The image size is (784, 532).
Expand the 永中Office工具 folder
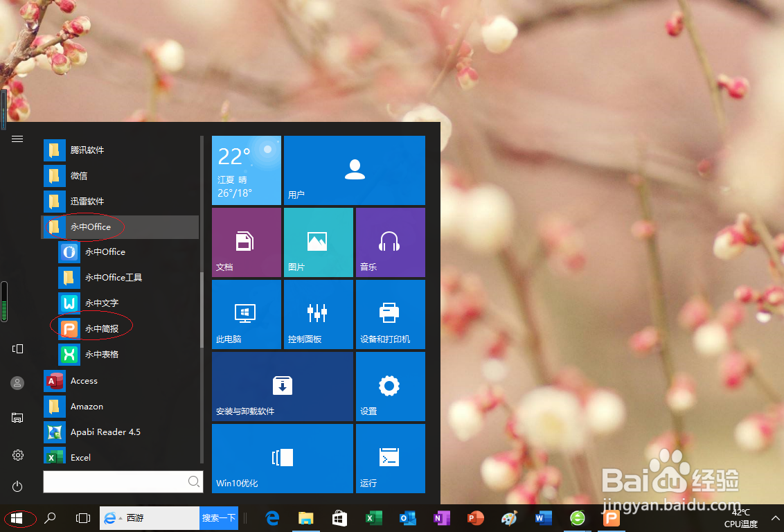(x=120, y=278)
